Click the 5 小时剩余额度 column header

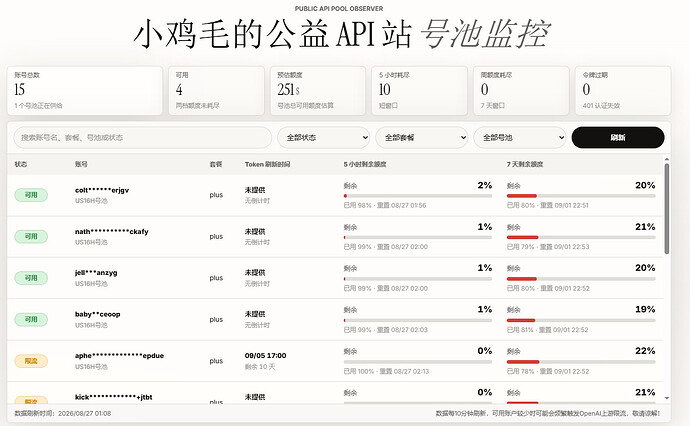click(x=365, y=164)
